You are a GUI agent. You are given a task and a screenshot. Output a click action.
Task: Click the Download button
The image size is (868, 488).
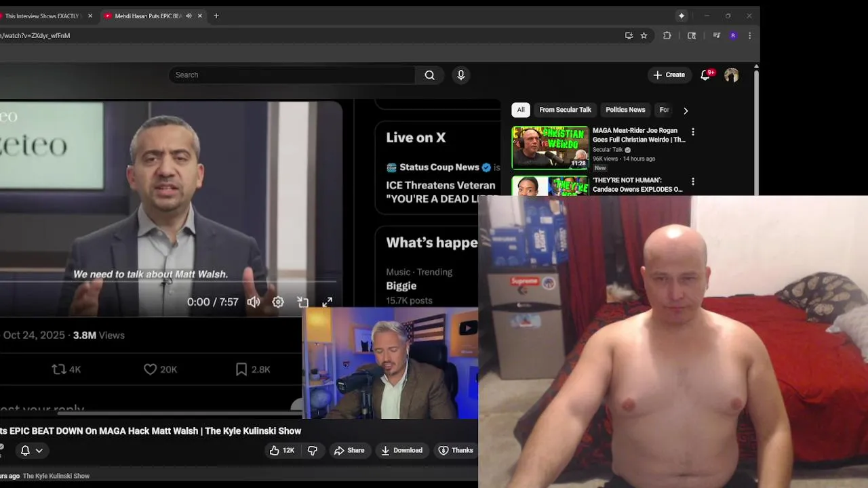(x=401, y=450)
